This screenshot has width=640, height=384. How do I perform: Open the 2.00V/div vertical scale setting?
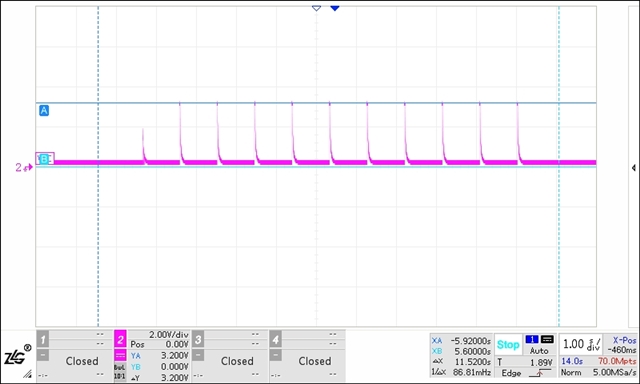(169, 335)
